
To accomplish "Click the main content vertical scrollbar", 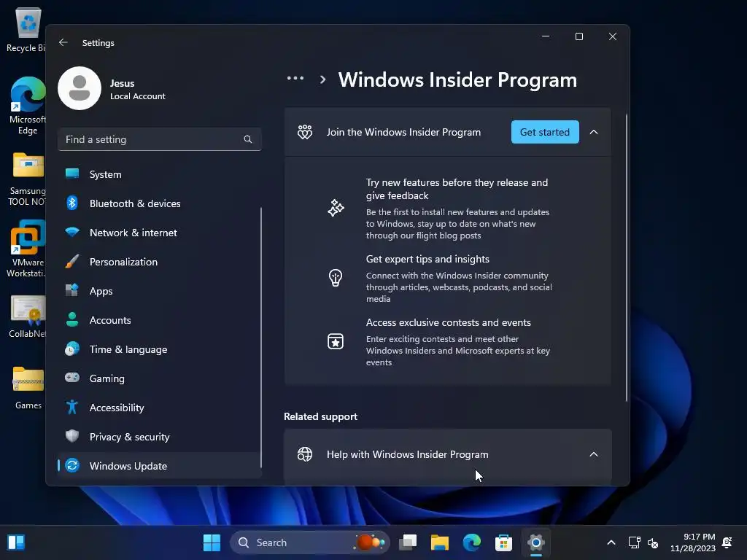I will pos(626,258).
